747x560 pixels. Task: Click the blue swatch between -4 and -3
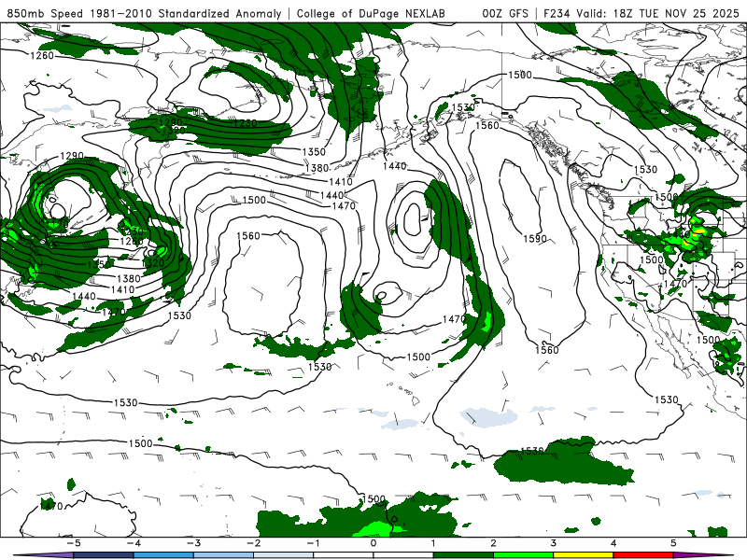[163, 555]
